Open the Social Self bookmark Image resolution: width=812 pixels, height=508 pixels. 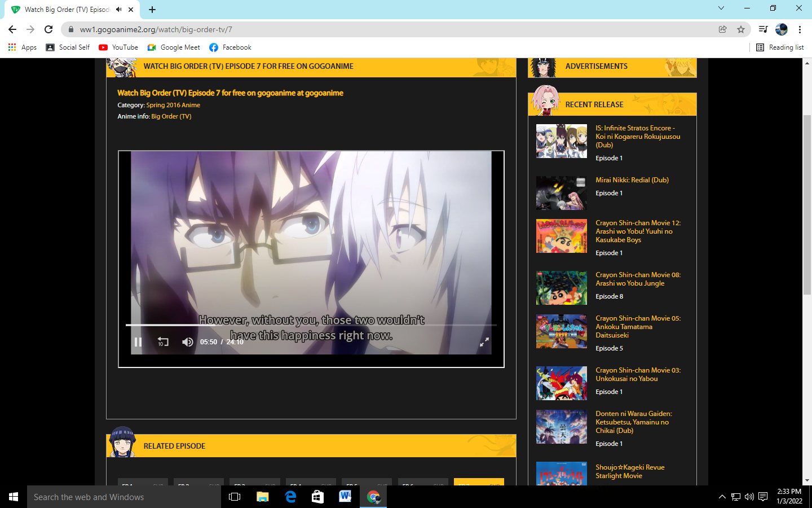point(68,47)
